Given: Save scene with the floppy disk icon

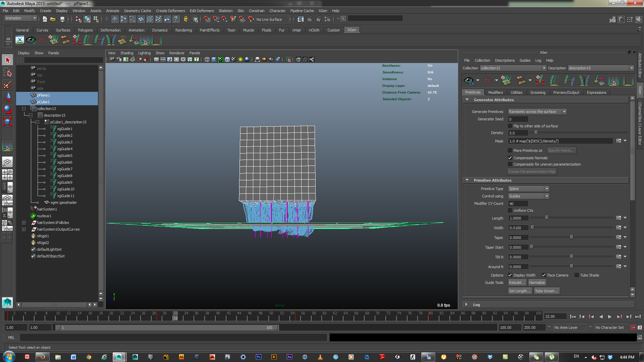Looking at the screenshot, I should point(62,19).
